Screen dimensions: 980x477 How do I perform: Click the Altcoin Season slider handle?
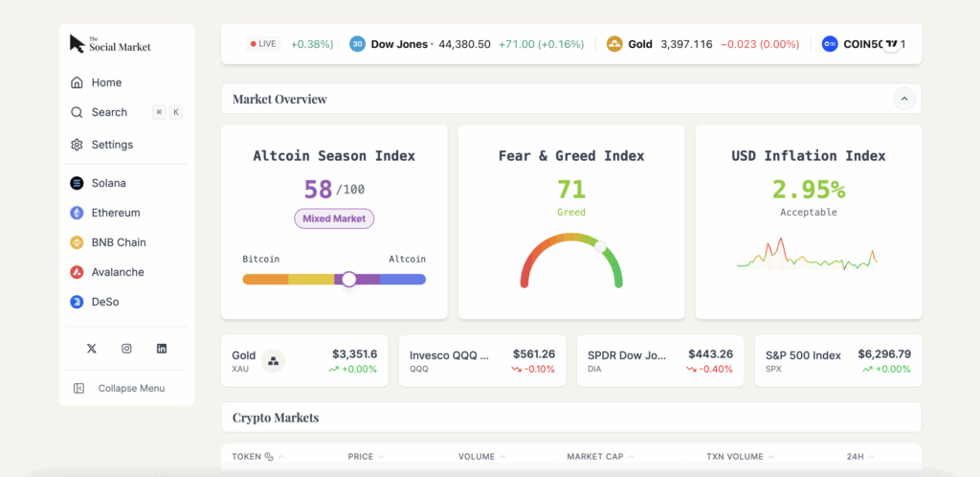(349, 279)
